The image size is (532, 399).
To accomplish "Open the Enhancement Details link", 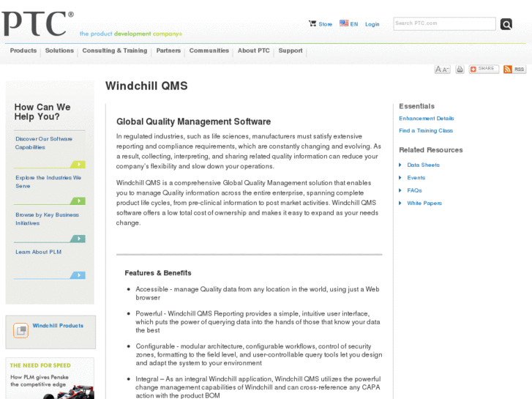I will 427,118.
